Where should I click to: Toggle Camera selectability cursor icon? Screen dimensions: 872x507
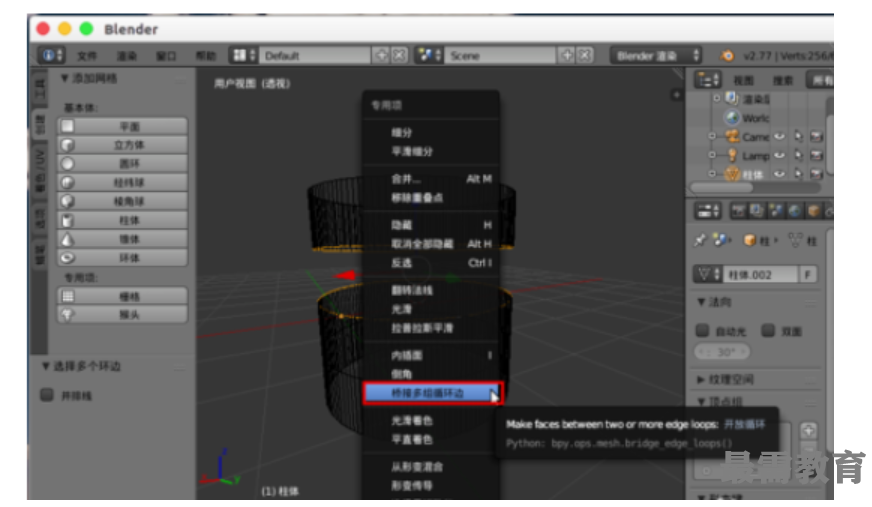coord(798,136)
